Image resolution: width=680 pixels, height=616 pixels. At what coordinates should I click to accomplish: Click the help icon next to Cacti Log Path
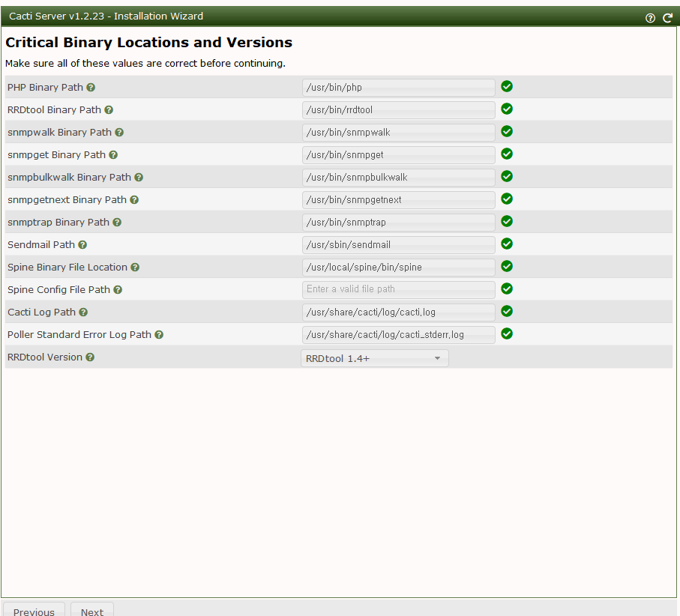[x=83, y=312]
